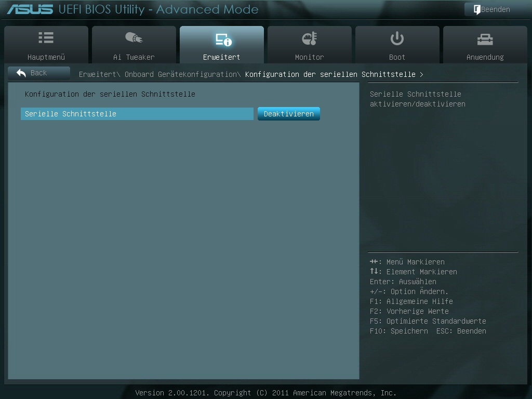This screenshot has height=399, width=532.
Task: Click the Enter: Auswählen hint
Action: (x=403, y=282)
